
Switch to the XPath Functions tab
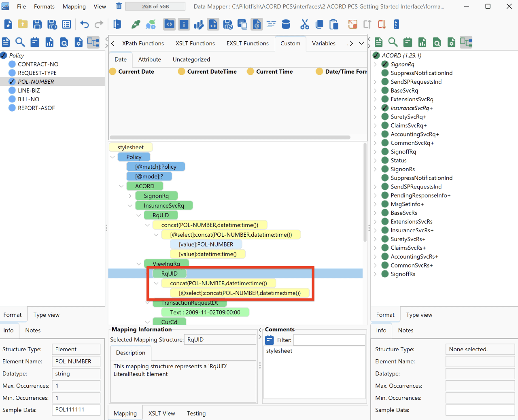tap(143, 43)
